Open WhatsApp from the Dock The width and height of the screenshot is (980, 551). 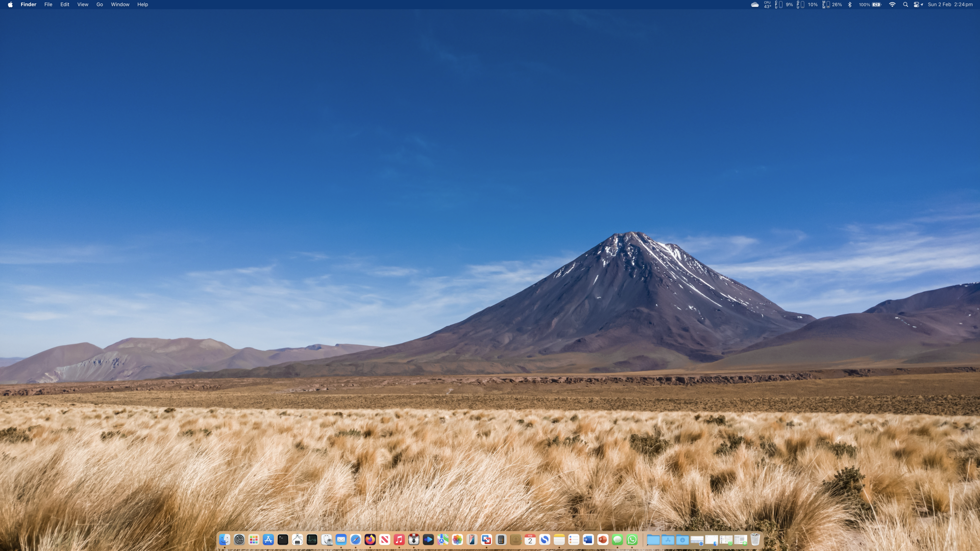point(632,540)
